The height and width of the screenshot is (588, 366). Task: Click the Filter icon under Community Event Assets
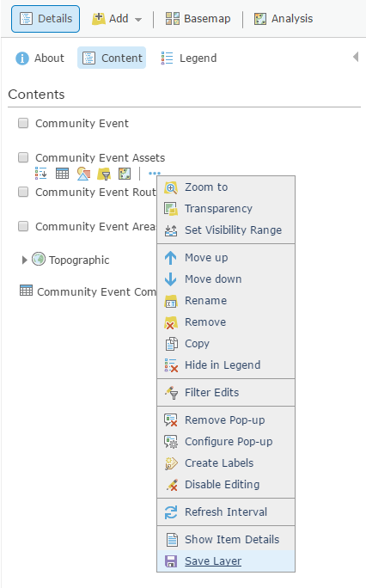point(104,174)
